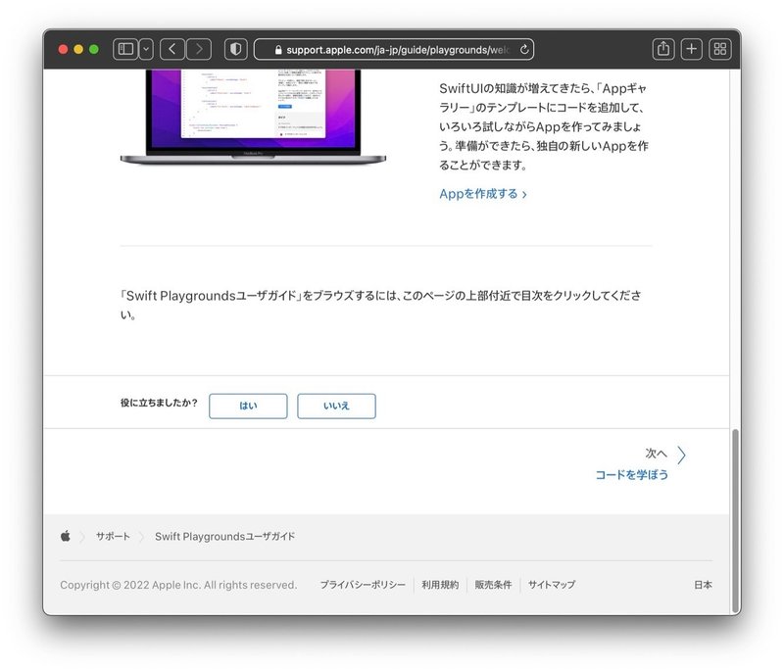Click the address bar URL field

394,49
